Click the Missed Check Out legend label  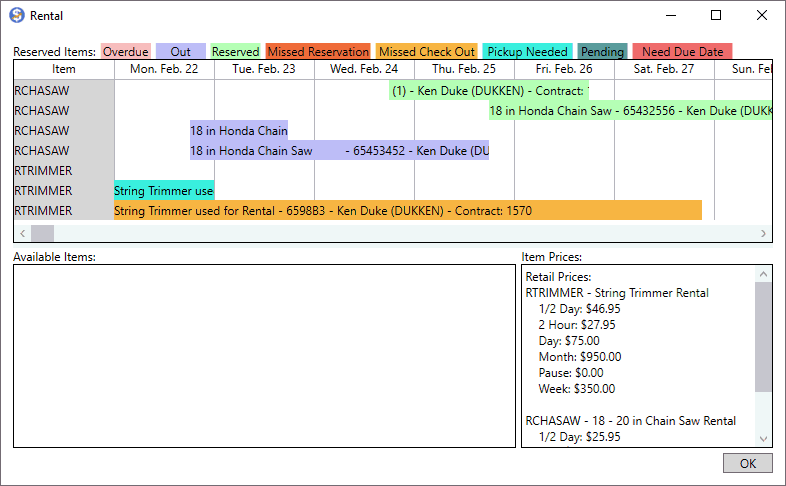pos(427,51)
